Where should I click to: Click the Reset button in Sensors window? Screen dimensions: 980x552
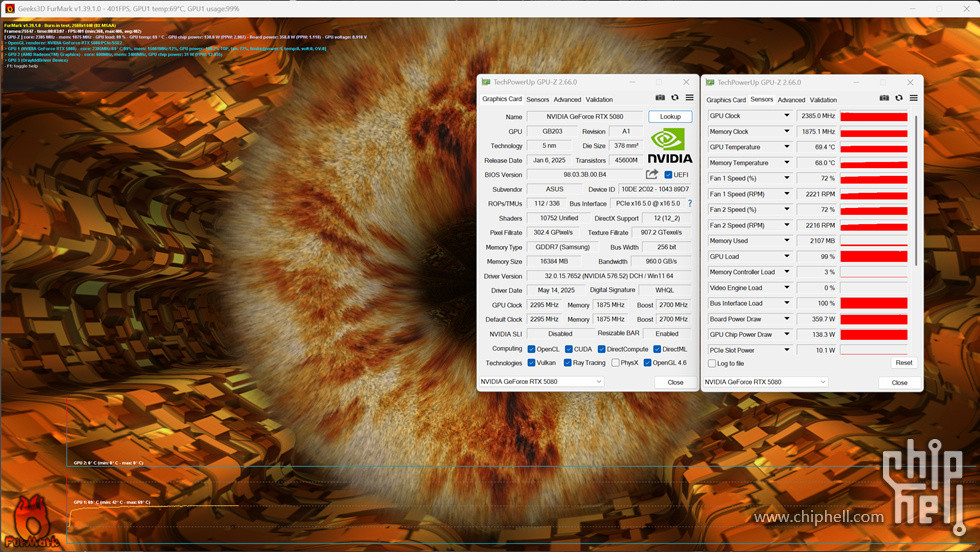pos(904,363)
